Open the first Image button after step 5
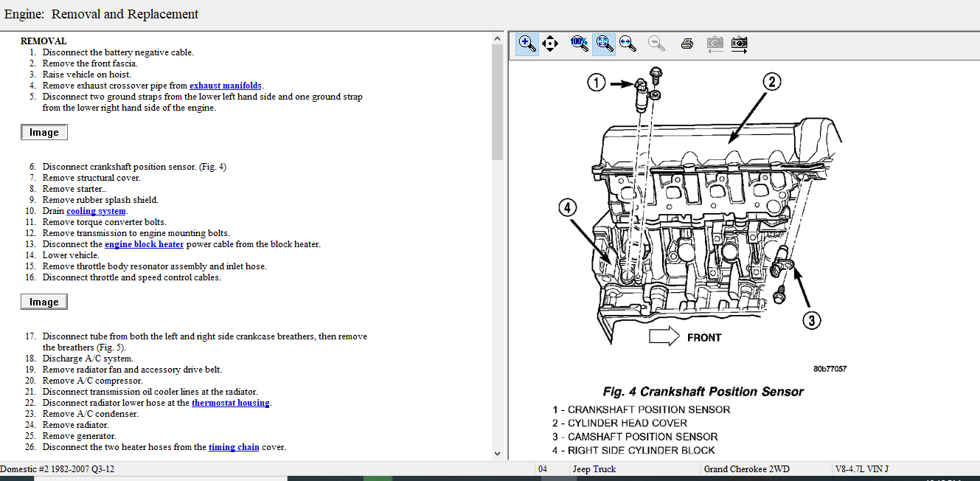 point(44,133)
